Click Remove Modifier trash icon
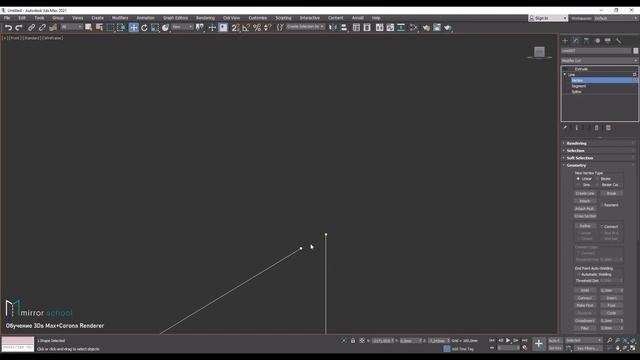640x360 pixels. (x=596, y=128)
